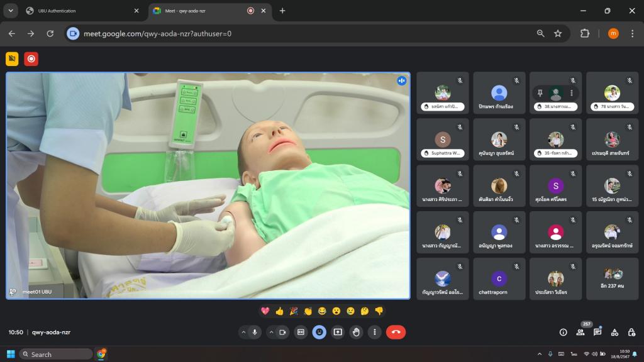The width and height of the screenshot is (644, 362).
Task: Open more options three-dot menu
Action: coord(375,332)
